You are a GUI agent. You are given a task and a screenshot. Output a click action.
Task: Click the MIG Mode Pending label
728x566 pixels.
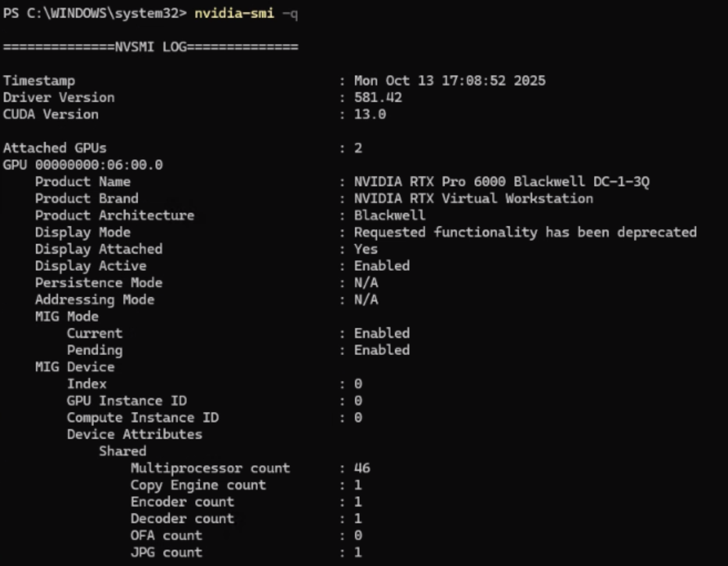(x=95, y=350)
